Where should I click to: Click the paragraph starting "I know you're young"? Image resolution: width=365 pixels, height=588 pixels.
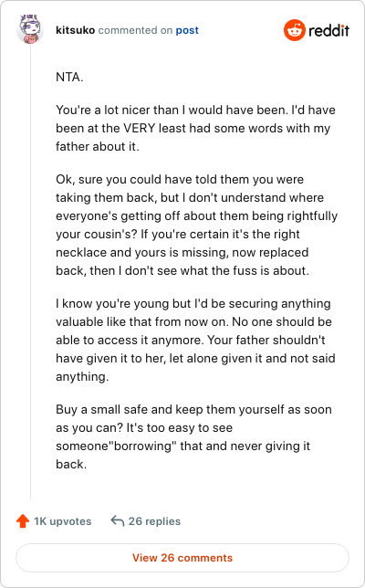[x=195, y=340]
